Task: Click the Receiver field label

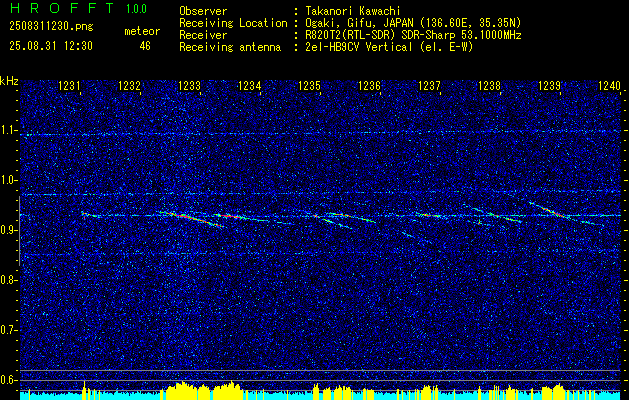Action: click(203, 35)
